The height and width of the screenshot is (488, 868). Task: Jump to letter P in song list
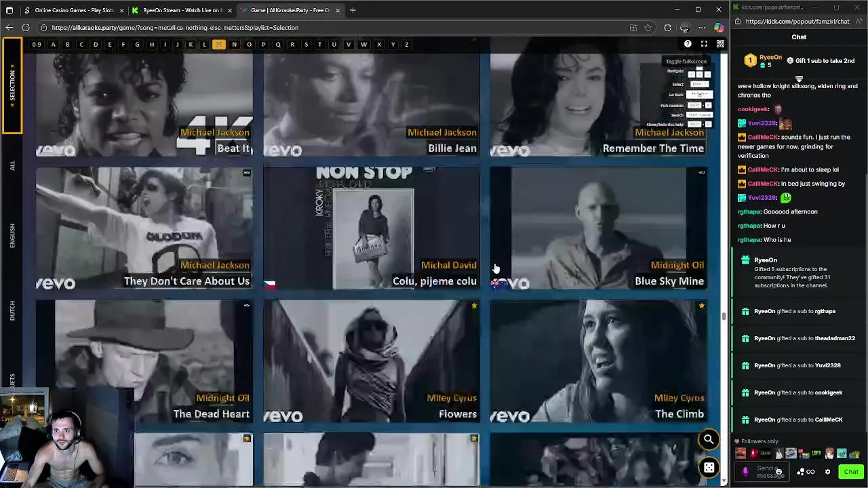click(264, 44)
